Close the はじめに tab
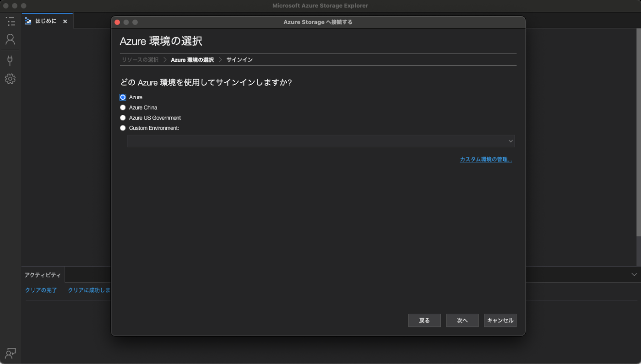This screenshot has width=641, height=364. tap(65, 21)
